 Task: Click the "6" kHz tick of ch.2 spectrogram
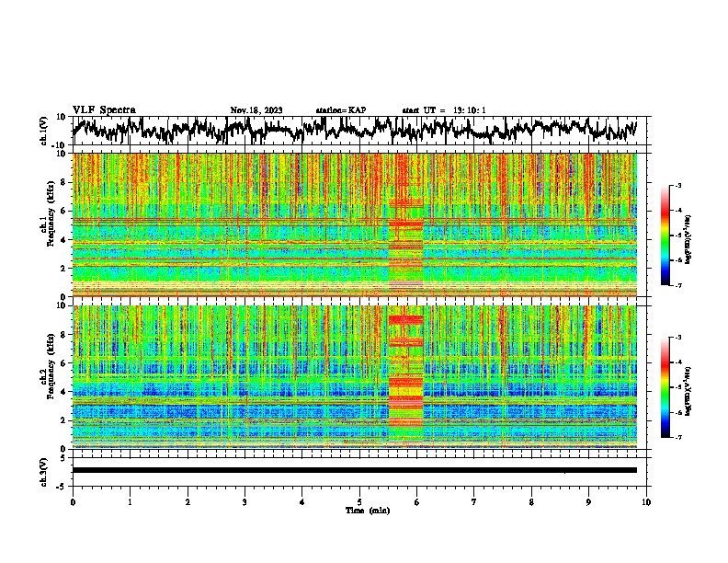(x=63, y=363)
